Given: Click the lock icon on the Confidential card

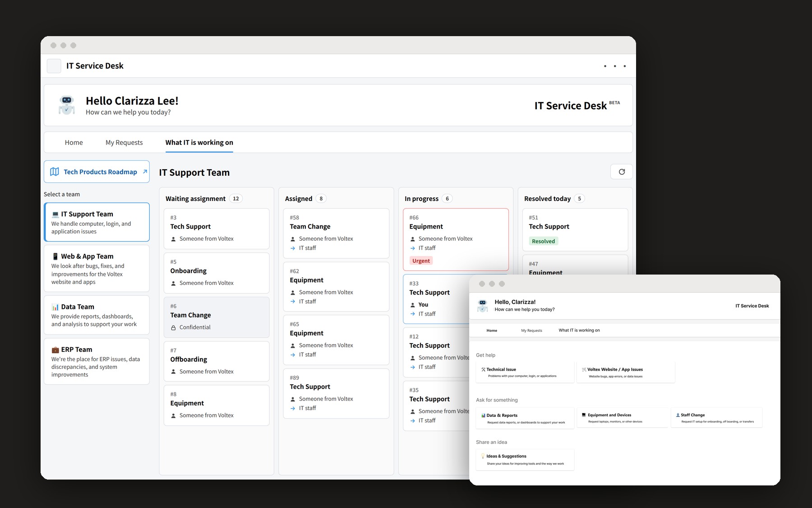Looking at the screenshot, I should pyautogui.click(x=173, y=327).
